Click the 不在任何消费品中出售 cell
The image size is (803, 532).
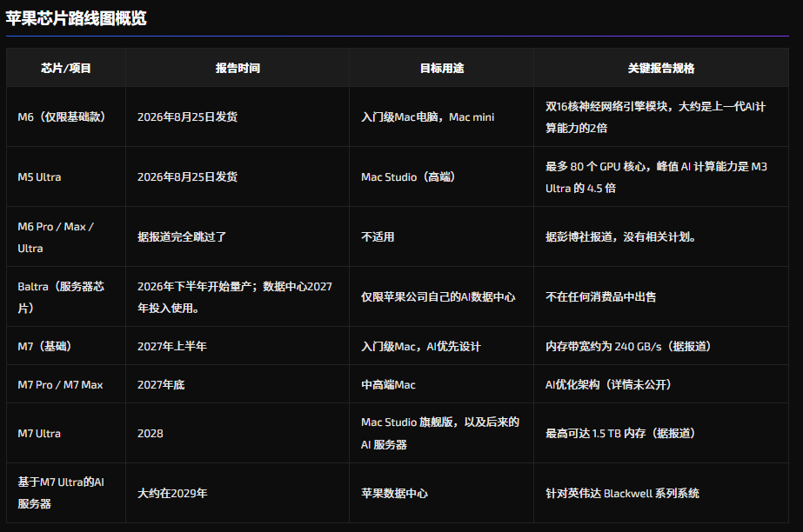click(661, 296)
